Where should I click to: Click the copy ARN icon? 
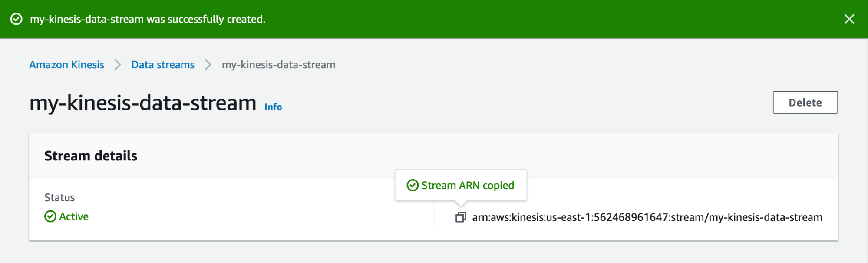tap(460, 217)
